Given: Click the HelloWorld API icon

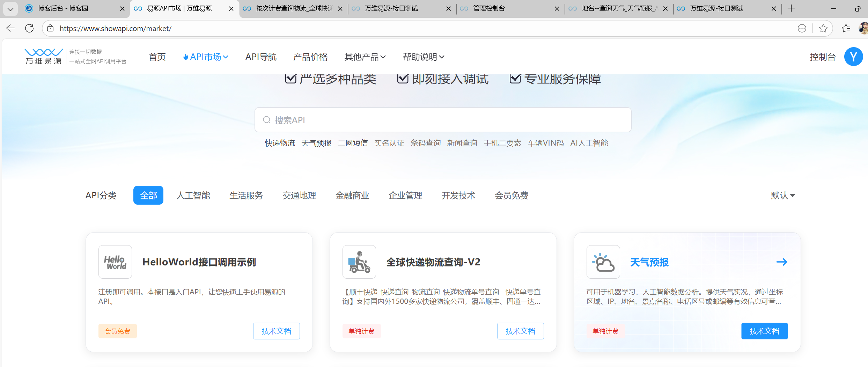Looking at the screenshot, I should 115,262.
